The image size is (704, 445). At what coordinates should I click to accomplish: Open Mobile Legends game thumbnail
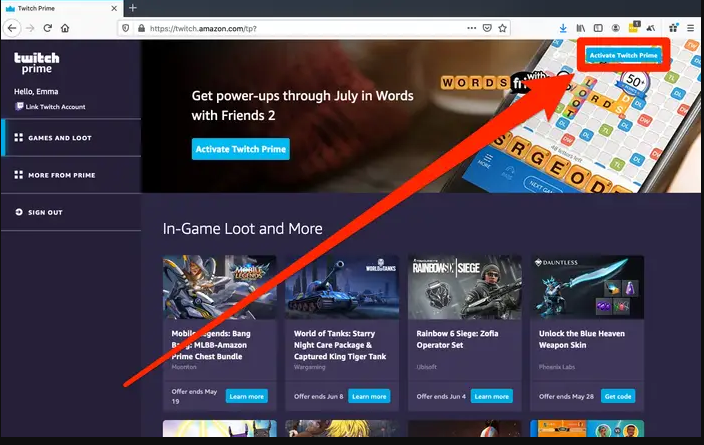(x=220, y=287)
